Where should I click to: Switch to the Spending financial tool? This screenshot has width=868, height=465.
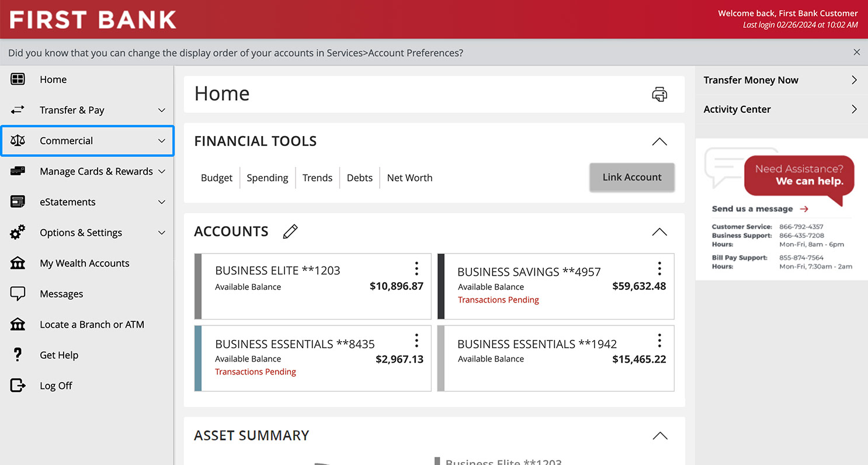tap(268, 178)
